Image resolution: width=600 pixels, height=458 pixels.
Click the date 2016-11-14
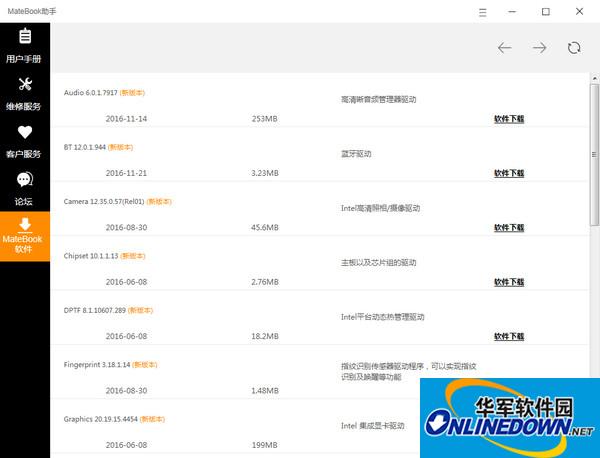[x=126, y=119]
